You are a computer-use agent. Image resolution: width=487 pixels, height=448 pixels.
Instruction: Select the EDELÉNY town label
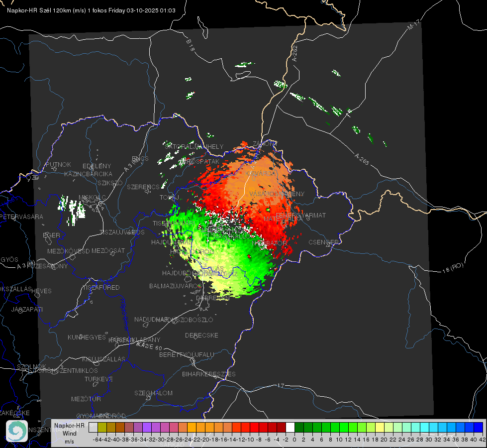[x=97, y=166]
